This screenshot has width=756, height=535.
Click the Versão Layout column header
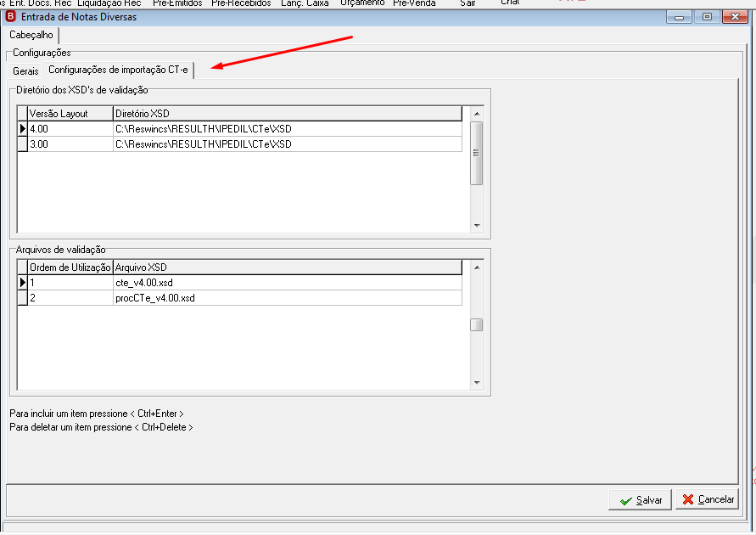(70, 114)
